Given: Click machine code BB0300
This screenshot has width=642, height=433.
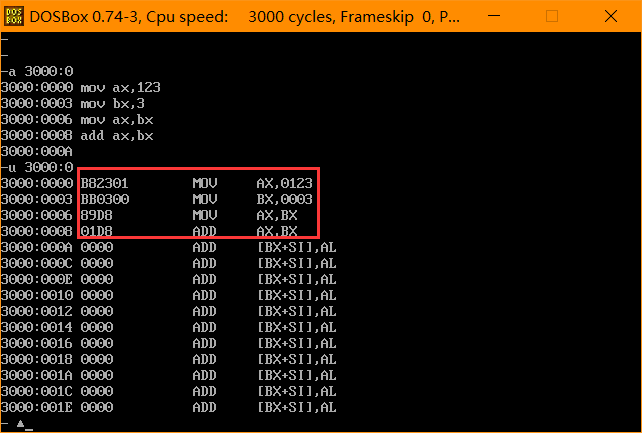Looking at the screenshot, I should pyautogui.click(x=105, y=199).
